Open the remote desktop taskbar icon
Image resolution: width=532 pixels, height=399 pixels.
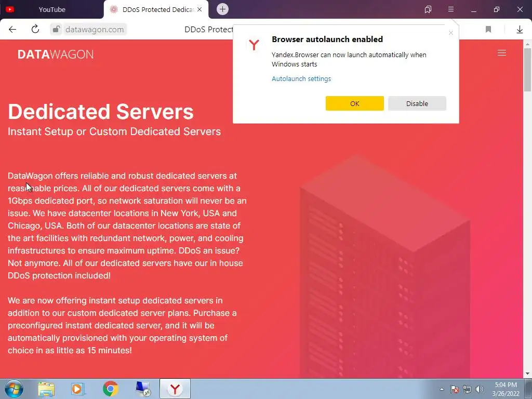point(142,389)
